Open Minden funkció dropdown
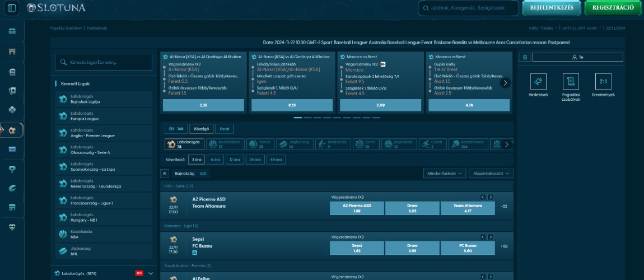Viewport: 644px width, 280px height. (x=445, y=174)
